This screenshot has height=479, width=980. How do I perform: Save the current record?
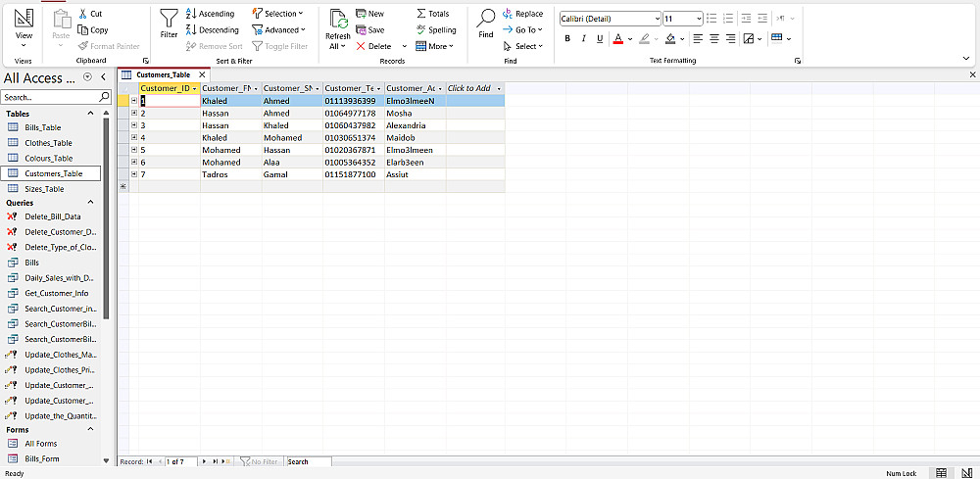pyautogui.click(x=370, y=29)
